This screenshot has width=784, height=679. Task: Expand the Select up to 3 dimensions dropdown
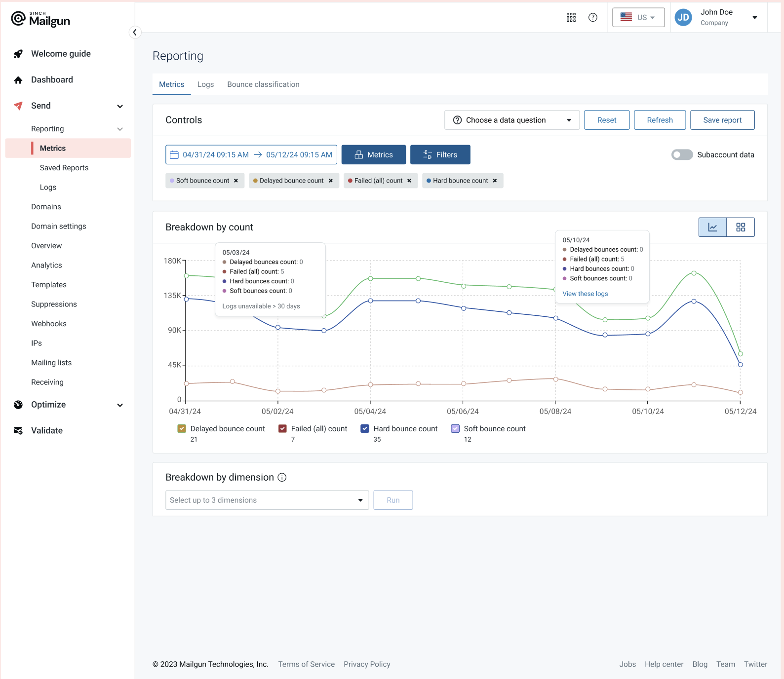(x=267, y=500)
